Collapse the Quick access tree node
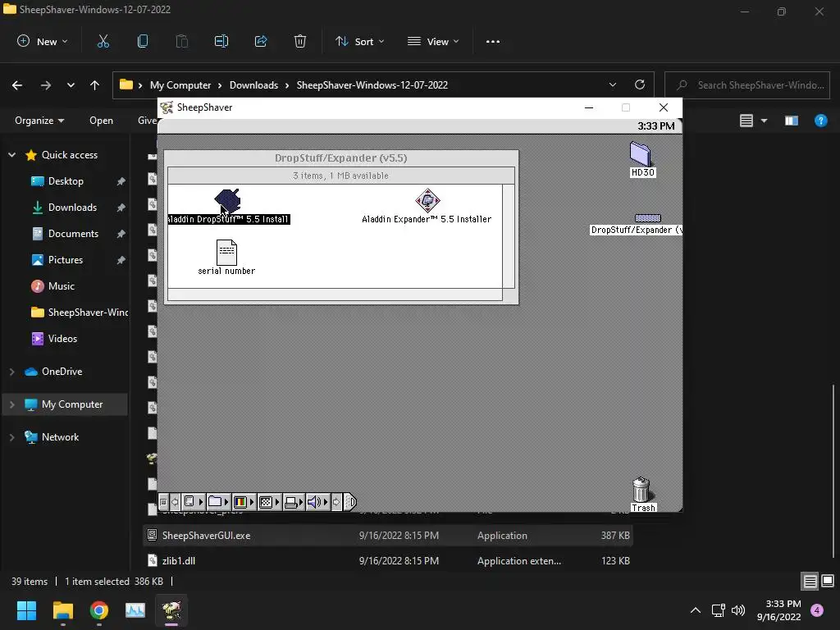Viewport: 840px width, 630px height. [11, 155]
